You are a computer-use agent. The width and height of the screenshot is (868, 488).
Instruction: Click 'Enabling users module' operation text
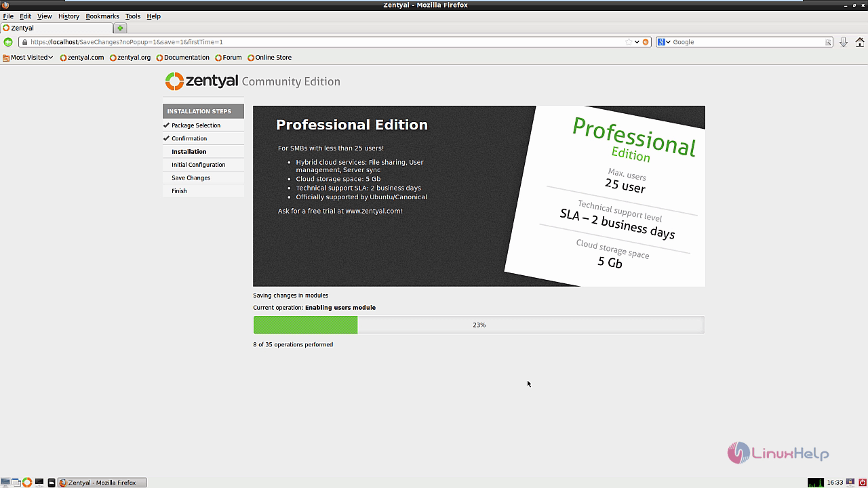click(340, 308)
